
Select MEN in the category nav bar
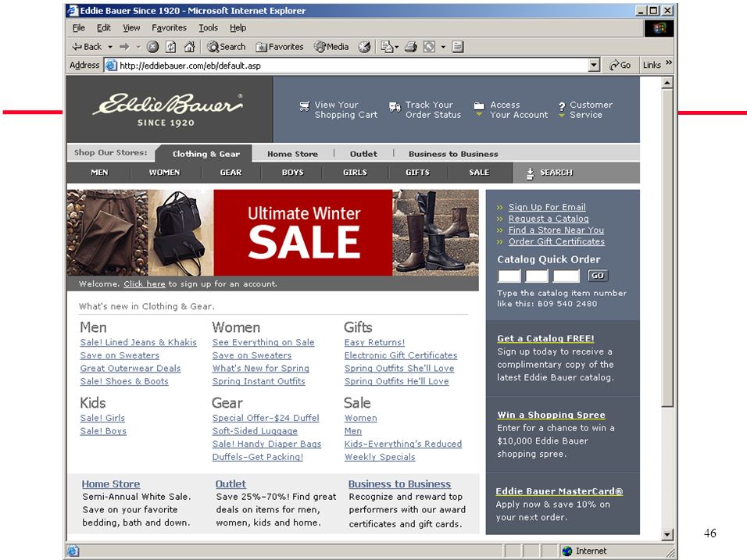(x=99, y=173)
